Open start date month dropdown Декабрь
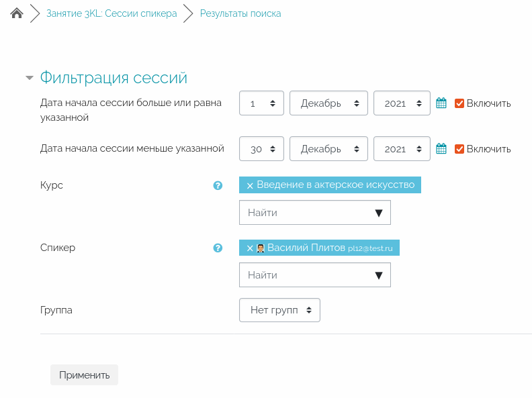This screenshot has height=398, width=532. 328,103
